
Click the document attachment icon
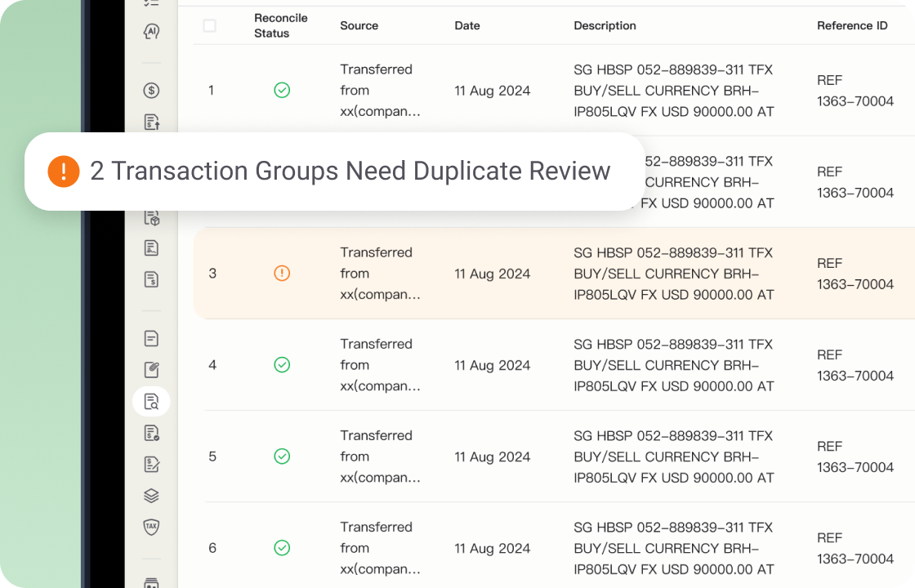point(151,369)
